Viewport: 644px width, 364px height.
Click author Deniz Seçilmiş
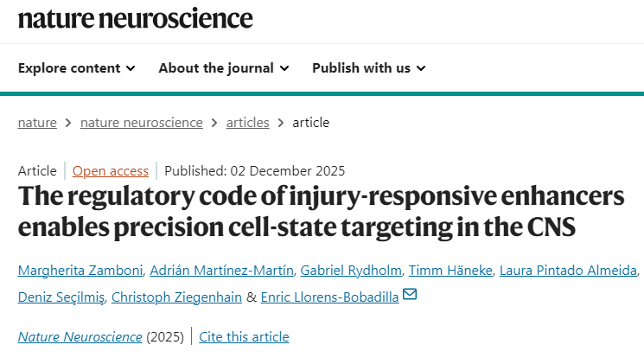[x=61, y=297]
